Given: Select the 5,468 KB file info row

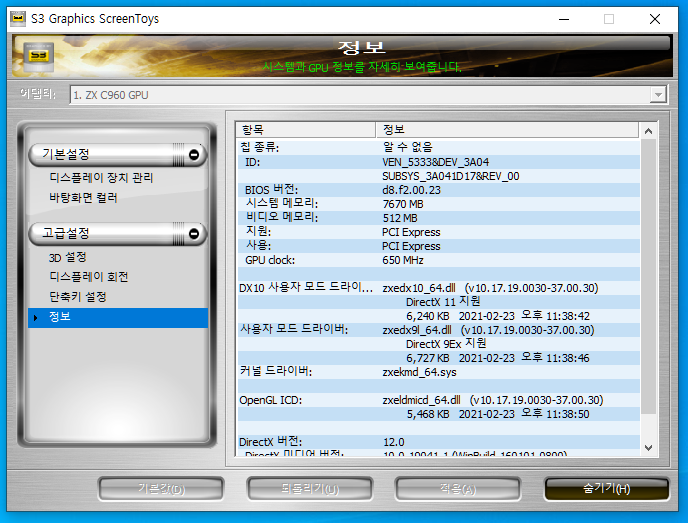Looking at the screenshot, I should point(438,414).
